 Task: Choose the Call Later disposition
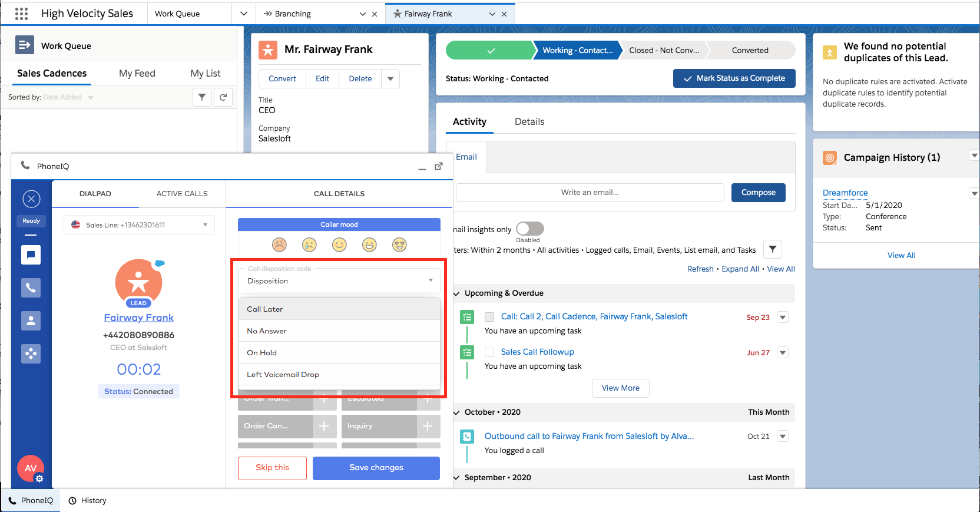339,309
